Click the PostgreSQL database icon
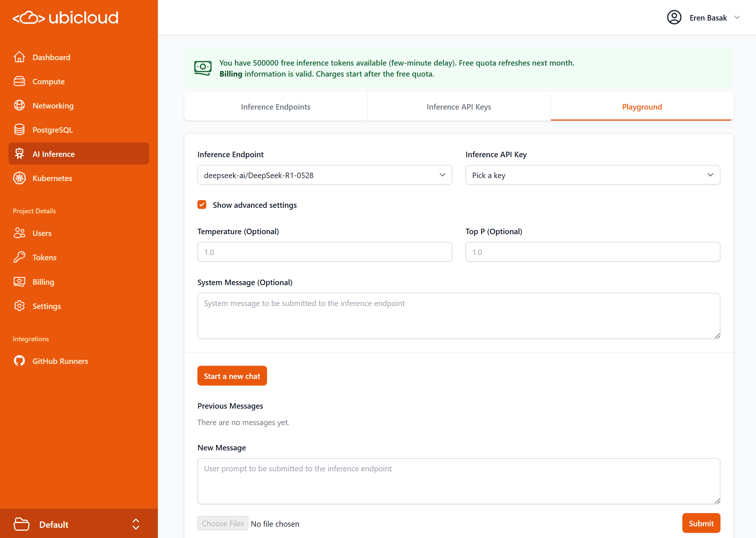756x538 pixels. [19, 130]
